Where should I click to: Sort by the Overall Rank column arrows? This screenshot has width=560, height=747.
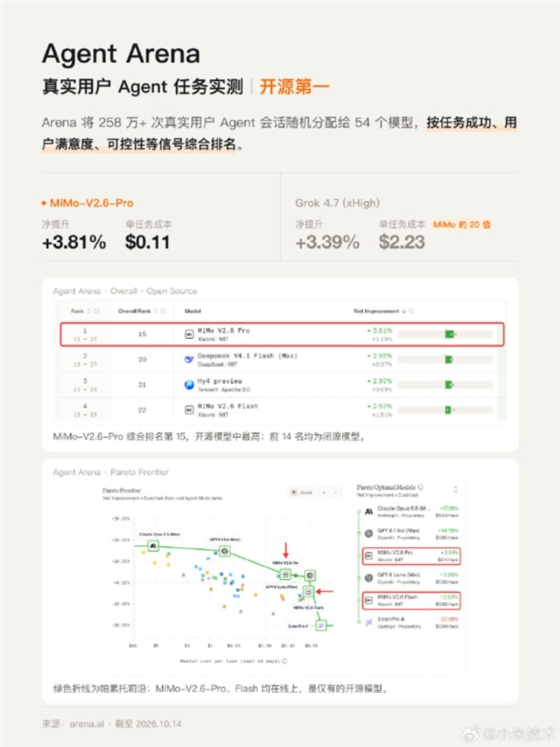coord(156,311)
